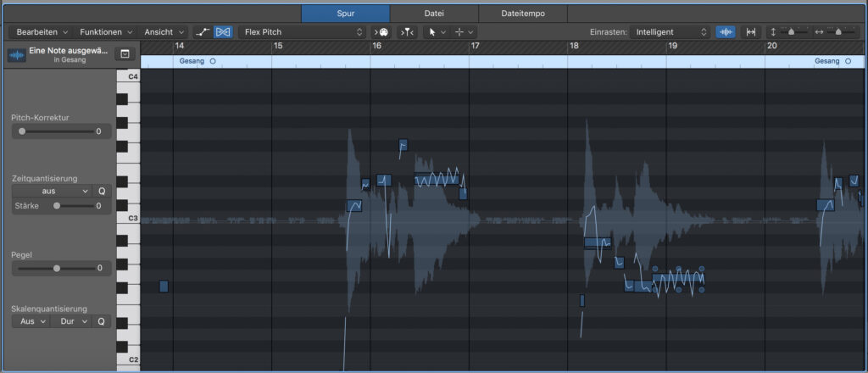Open the Bearbeiten menu
868x373 pixels.
click(x=42, y=32)
